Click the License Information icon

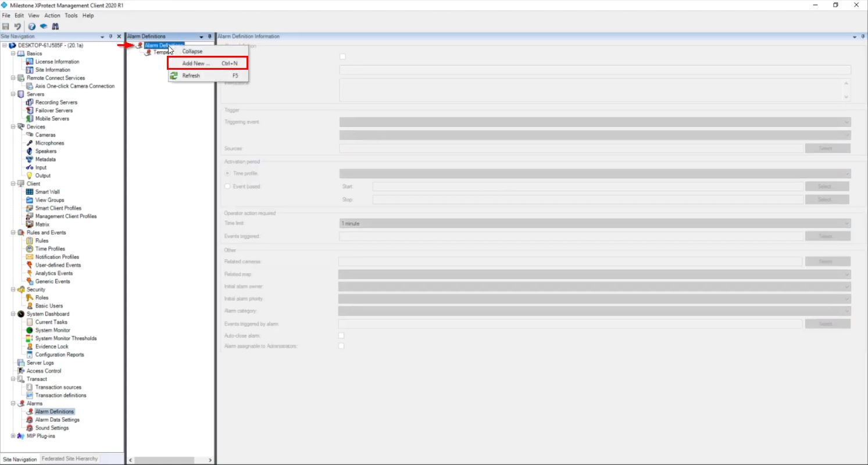tap(30, 62)
